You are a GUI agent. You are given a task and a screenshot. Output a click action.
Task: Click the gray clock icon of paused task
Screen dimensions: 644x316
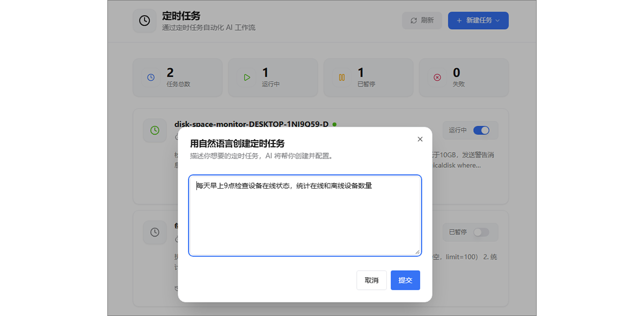point(155,232)
